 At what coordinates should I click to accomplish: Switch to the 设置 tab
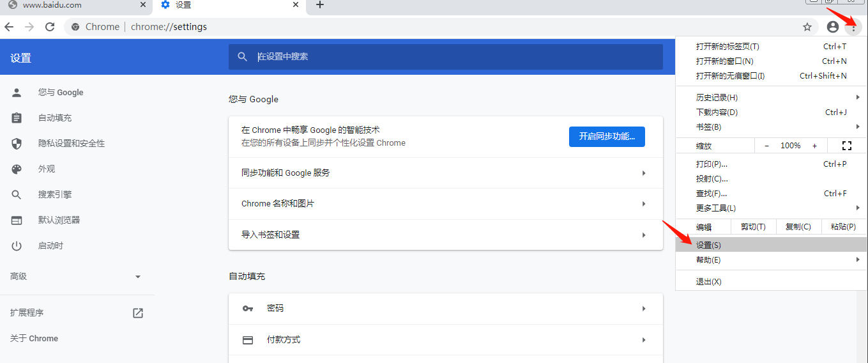[229, 6]
